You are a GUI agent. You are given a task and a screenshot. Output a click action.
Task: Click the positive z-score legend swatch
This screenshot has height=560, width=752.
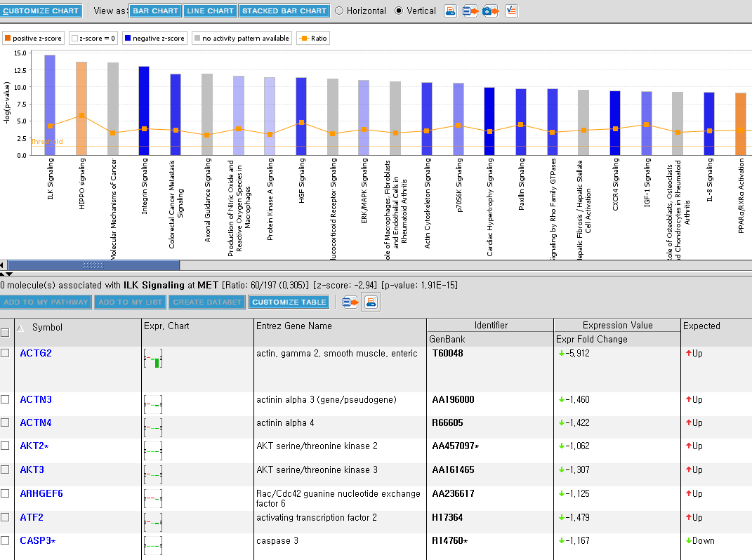click(x=8, y=39)
